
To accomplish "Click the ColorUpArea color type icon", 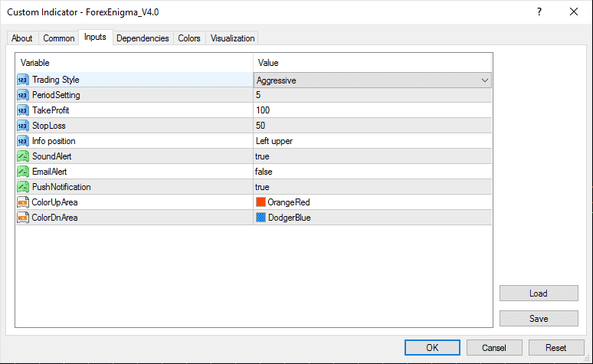I will (23, 202).
